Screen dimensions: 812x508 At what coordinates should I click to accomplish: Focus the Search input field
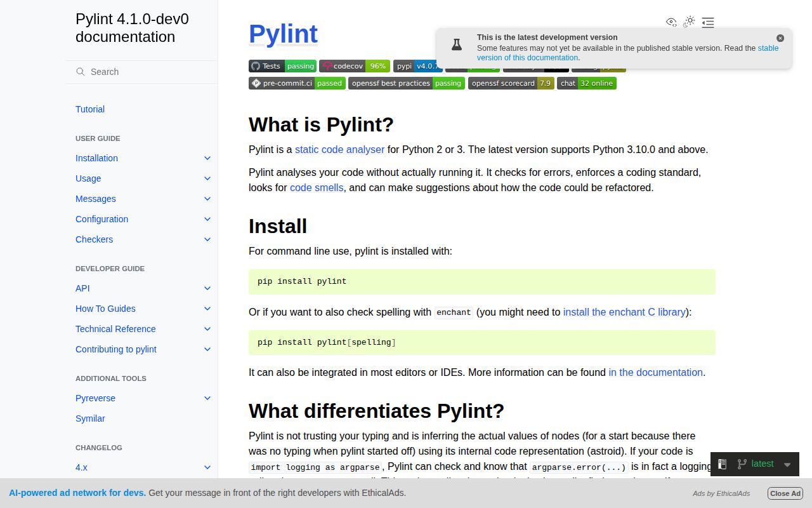tap(141, 72)
